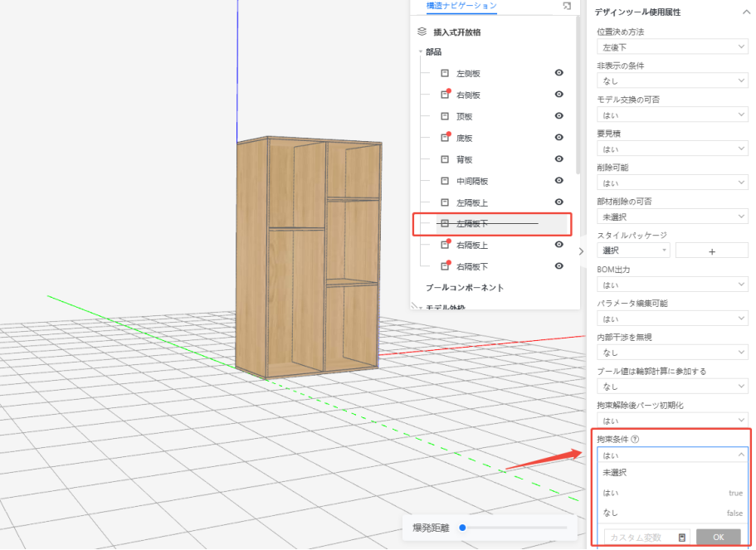This screenshot has height=550, width=756.
Task: Toggle visibility of 背板
Action: coord(558,158)
